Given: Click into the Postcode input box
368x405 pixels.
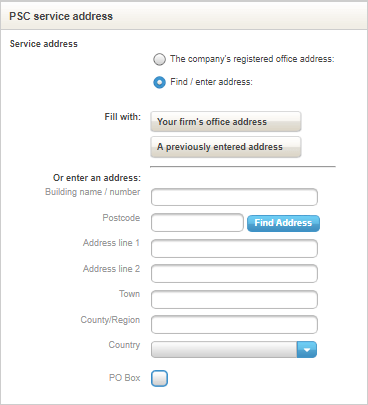Looking at the screenshot, I should click(197, 223).
